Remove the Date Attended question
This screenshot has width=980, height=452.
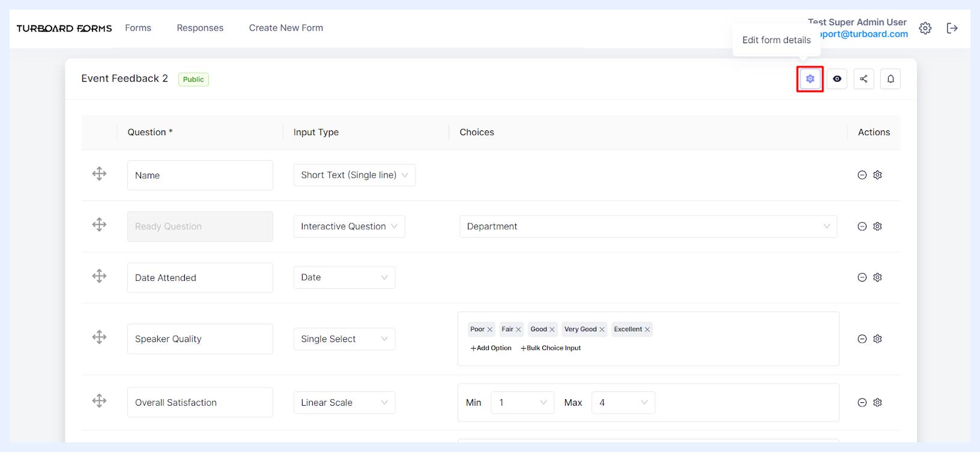point(862,277)
